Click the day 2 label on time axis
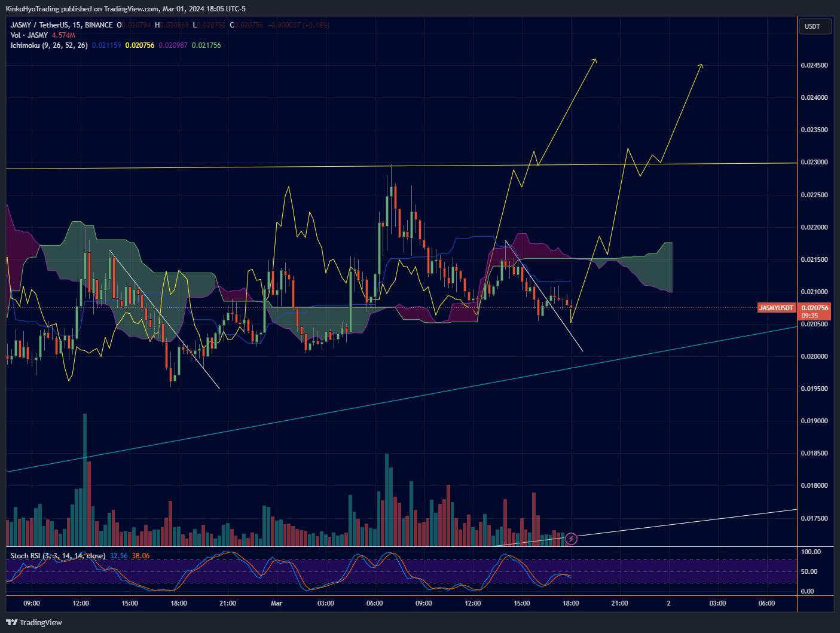Image resolution: width=840 pixels, height=633 pixels. pyautogui.click(x=668, y=603)
